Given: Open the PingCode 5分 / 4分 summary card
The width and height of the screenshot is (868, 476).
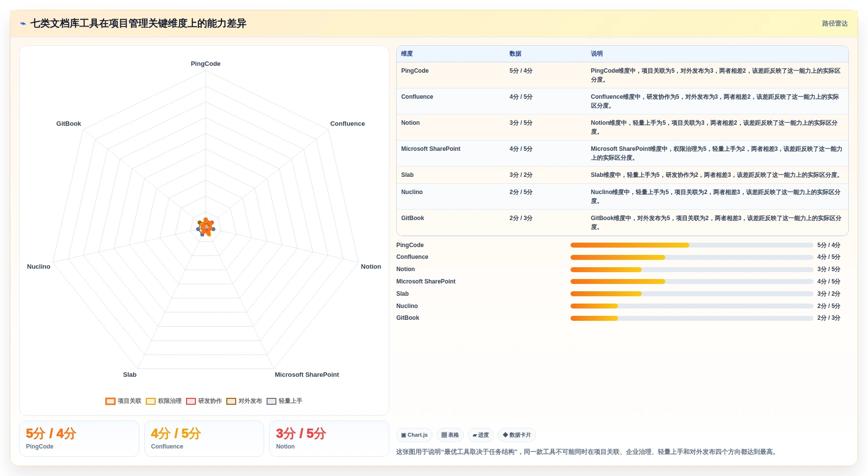Looking at the screenshot, I should pyautogui.click(x=79, y=439).
